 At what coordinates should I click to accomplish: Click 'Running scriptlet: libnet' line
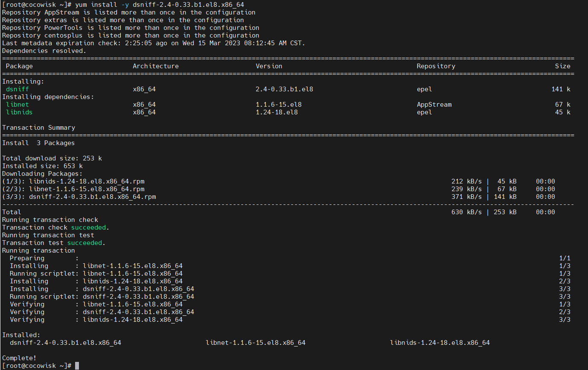(290, 274)
